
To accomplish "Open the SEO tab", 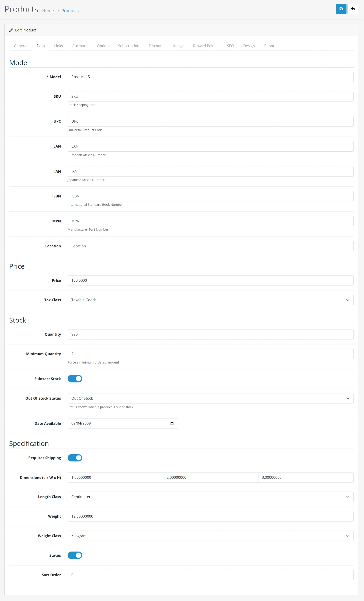I will [x=230, y=46].
